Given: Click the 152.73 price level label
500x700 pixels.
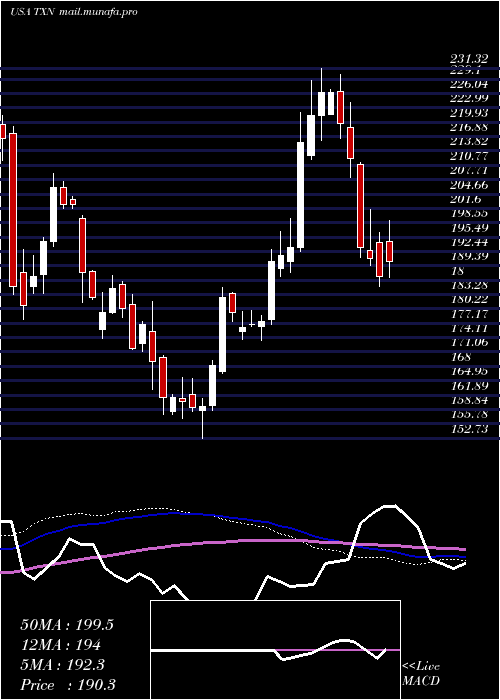Looking at the screenshot, I should click(469, 429).
